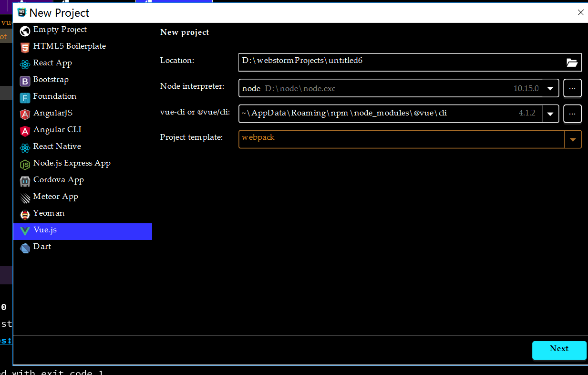The image size is (588, 375).
Task: Open the Project template dropdown arrow
Action: tap(573, 139)
